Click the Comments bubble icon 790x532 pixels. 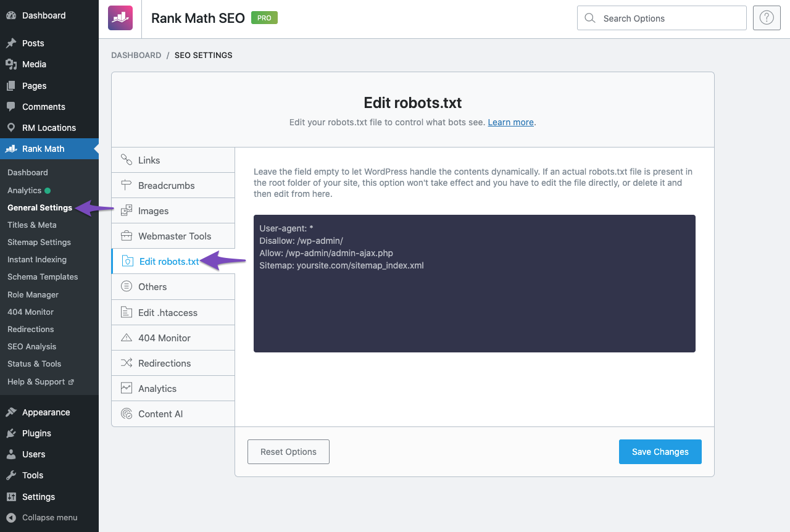[11, 107]
